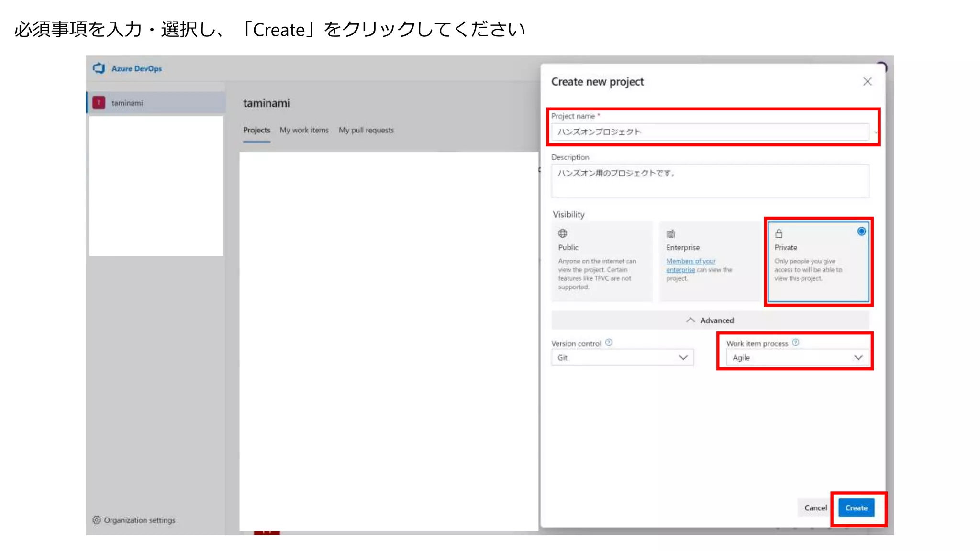Open Members of your enterprise link
Viewport: 980px width, 551px height.
click(x=690, y=265)
